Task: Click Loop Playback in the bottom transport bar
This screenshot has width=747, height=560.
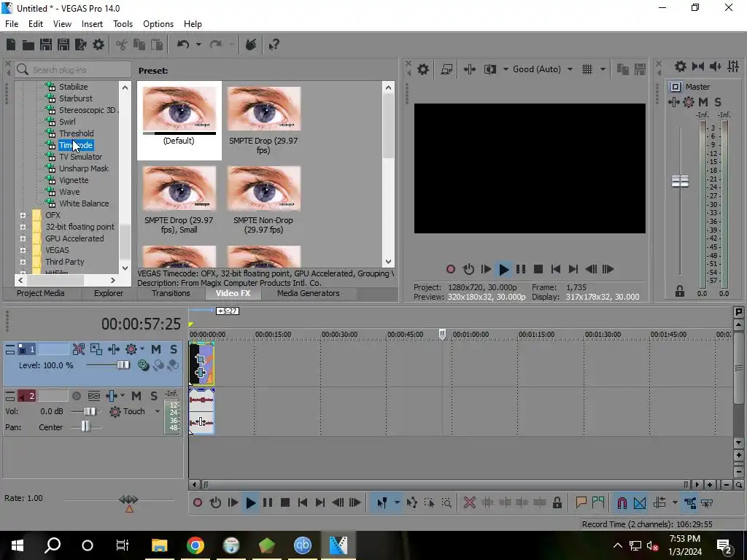Action: pyautogui.click(x=215, y=503)
